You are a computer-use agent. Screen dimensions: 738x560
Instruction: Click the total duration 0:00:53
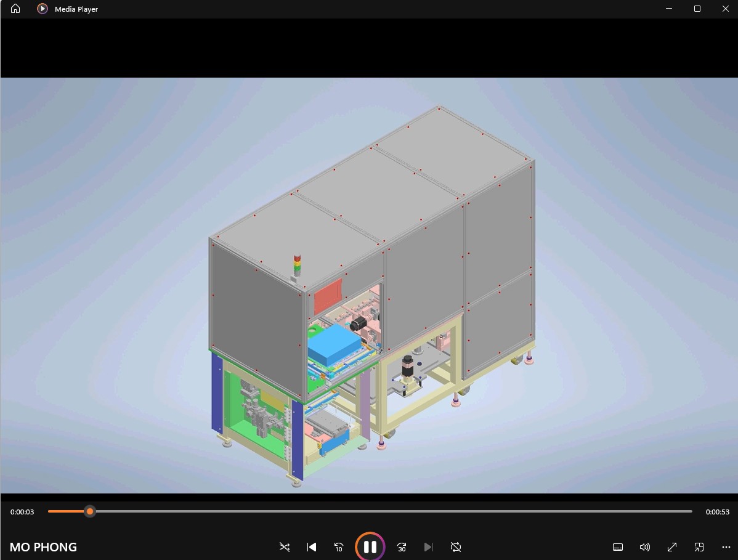click(717, 512)
